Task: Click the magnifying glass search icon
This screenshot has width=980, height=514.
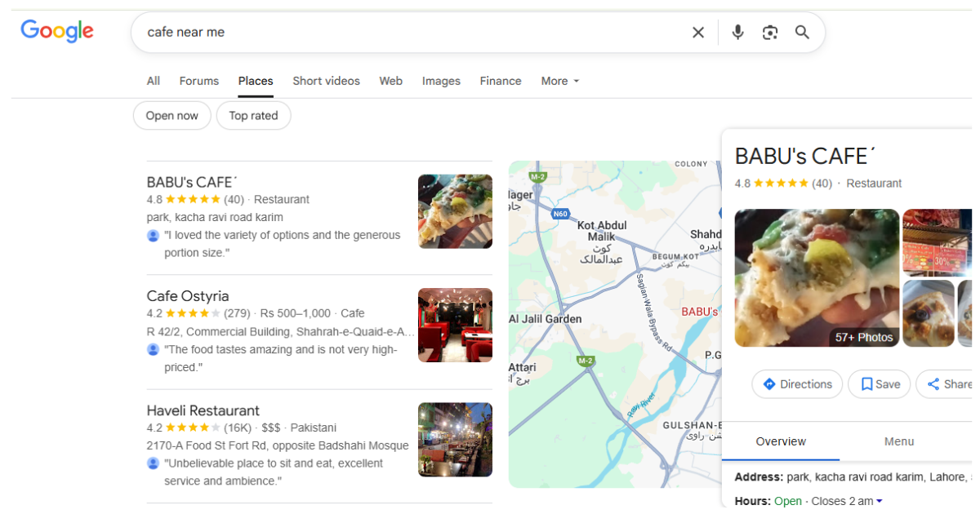Action: coord(802,33)
